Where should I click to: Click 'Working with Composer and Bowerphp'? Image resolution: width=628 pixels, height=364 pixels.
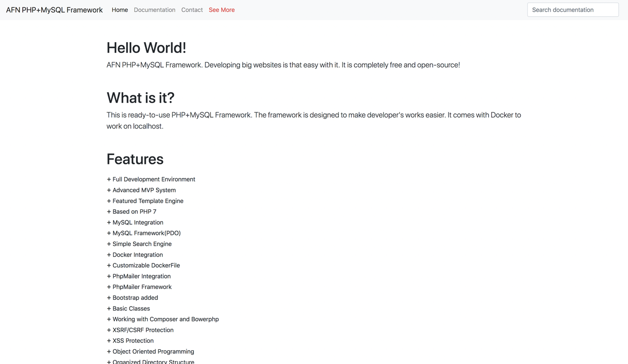tap(163, 320)
